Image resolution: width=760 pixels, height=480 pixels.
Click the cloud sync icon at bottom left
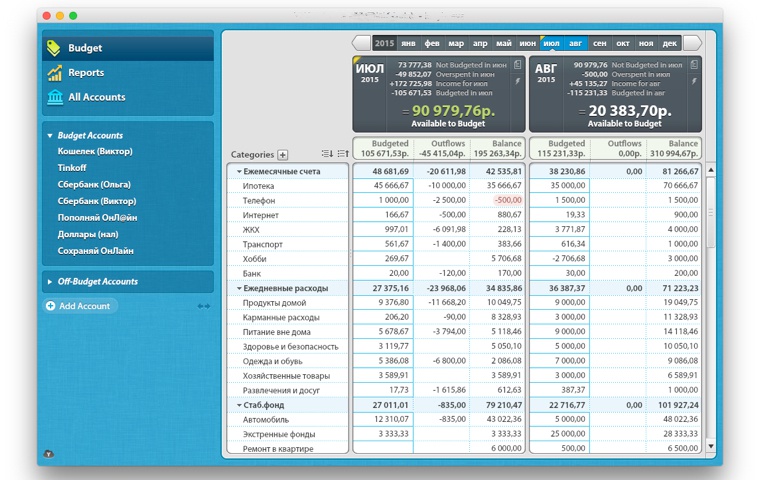click(x=49, y=454)
